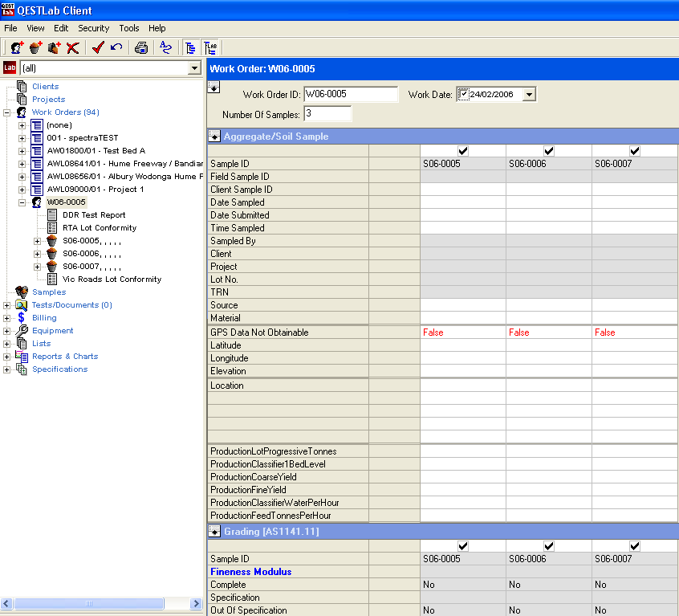The image size is (679, 616).
Task: Toggle the Work Date checkbox
Action: 463,94
